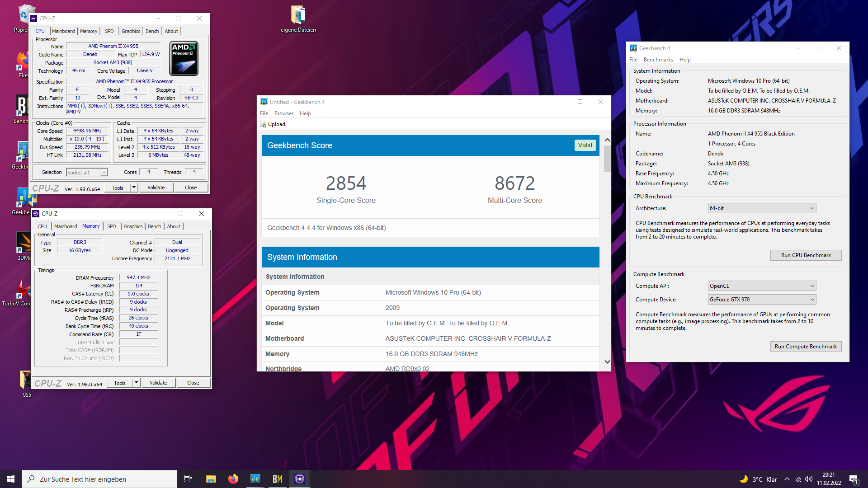The width and height of the screenshot is (868, 488).
Task: Open File Explorer from the taskbar
Action: pyautogui.click(x=211, y=479)
